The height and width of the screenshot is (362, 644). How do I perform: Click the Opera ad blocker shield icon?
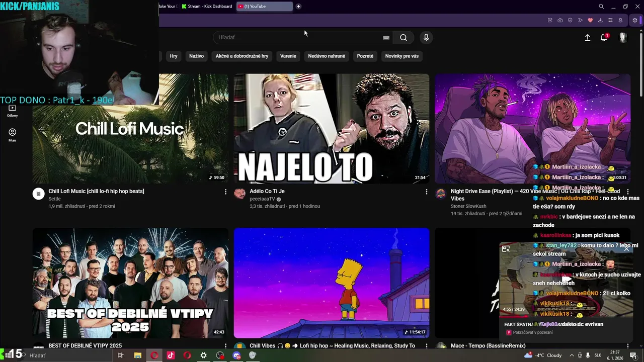[570, 20]
